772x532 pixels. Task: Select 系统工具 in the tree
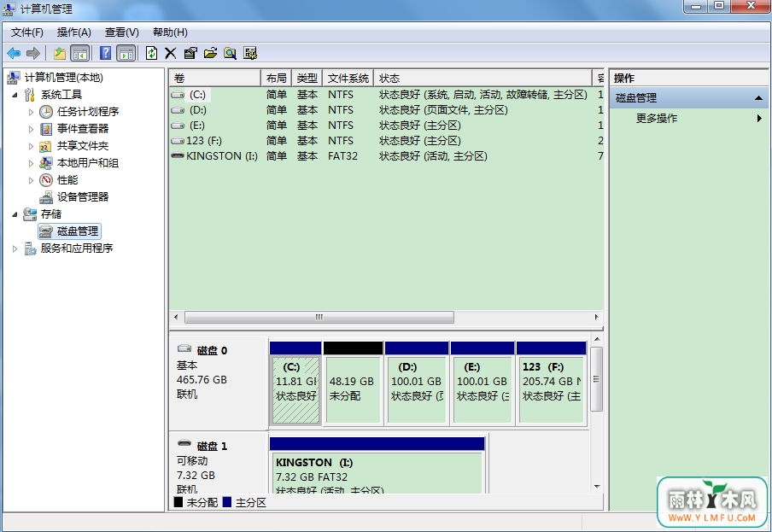click(x=61, y=95)
